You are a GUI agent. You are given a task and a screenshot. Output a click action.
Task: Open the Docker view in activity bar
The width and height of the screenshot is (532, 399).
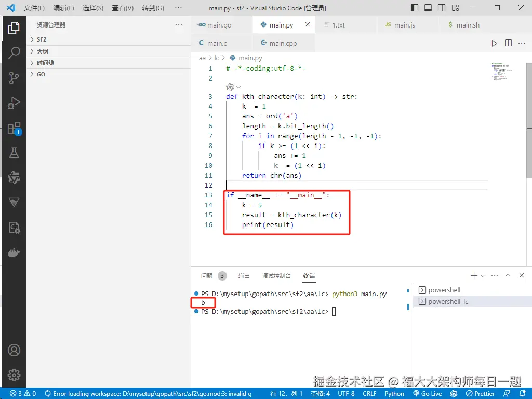[x=14, y=253]
